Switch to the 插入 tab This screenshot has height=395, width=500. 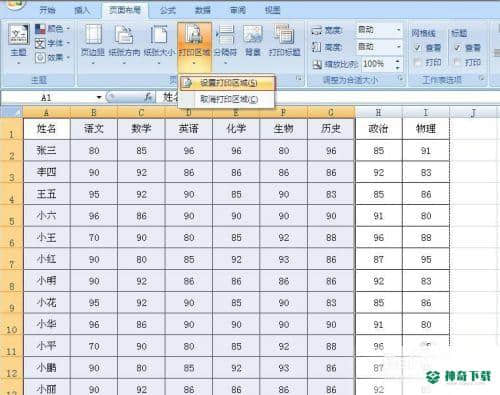point(82,10)
